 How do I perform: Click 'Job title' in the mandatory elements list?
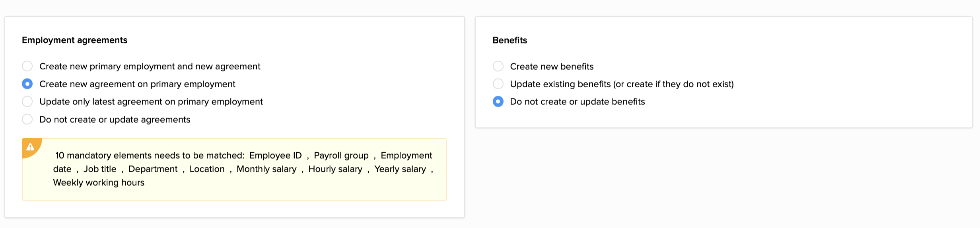100,169
